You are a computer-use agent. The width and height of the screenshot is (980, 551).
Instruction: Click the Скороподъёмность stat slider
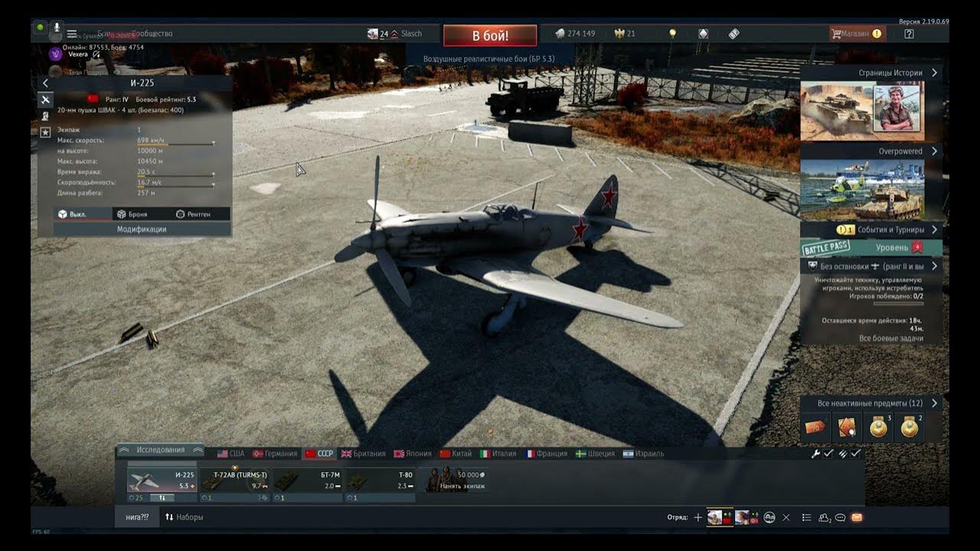coord(175,186)
